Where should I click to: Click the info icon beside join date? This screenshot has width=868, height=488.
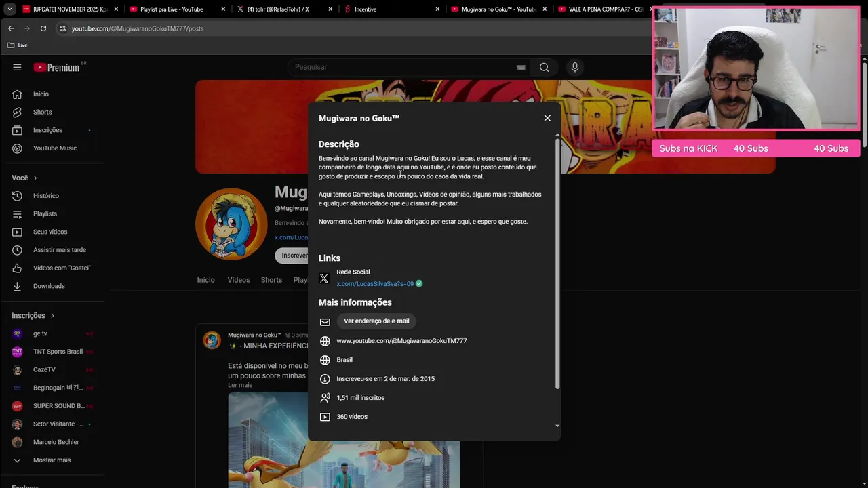click(x=325, y=379)
